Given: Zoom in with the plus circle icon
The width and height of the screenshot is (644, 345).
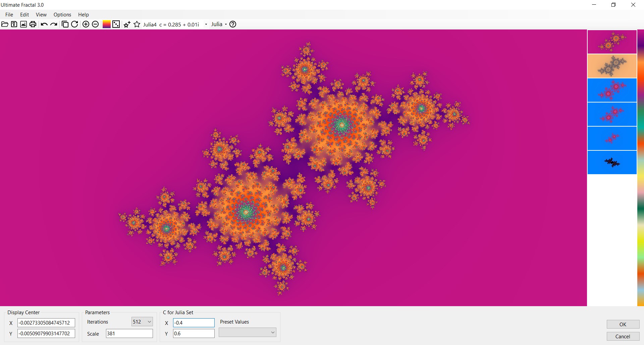Looking at the screenshot, I should pos(86,24).
